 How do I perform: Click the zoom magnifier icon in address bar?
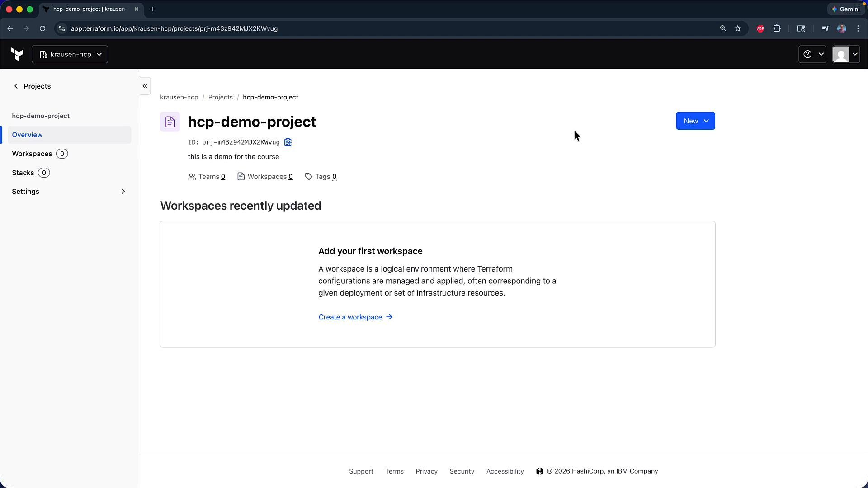[x=723, y=28]
